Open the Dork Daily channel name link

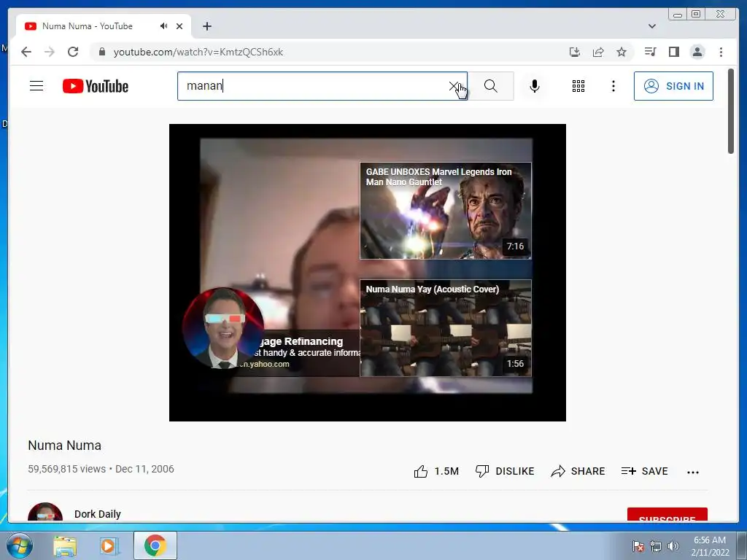pos(97,514)
